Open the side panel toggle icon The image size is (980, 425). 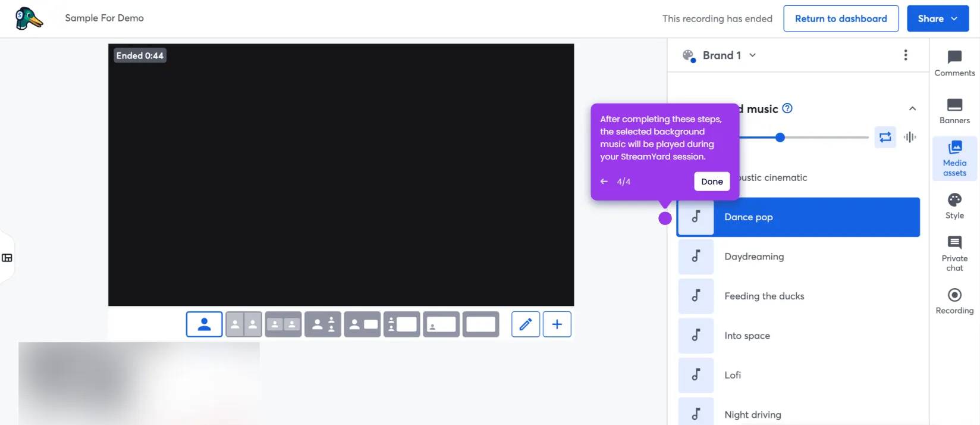(7, 258)
